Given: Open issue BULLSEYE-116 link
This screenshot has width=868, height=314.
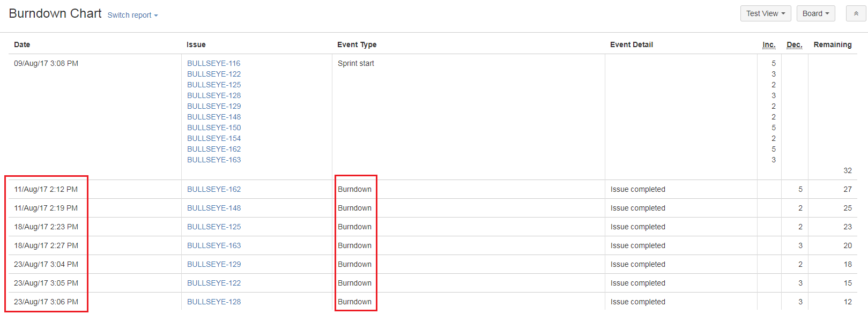Looking at the screenshot, I should (213, 63).
